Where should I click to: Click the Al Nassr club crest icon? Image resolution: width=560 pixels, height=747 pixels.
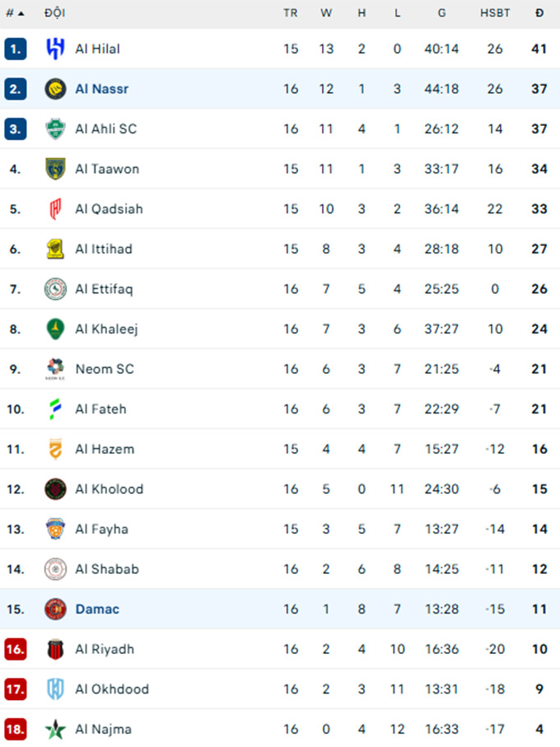(55, 89)
